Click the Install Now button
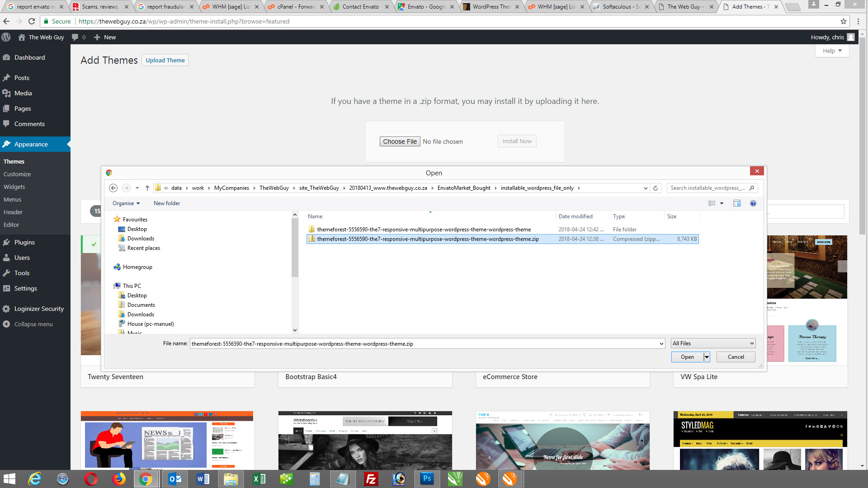This screenshot has height=488, width=868. [x=517, y=141]
